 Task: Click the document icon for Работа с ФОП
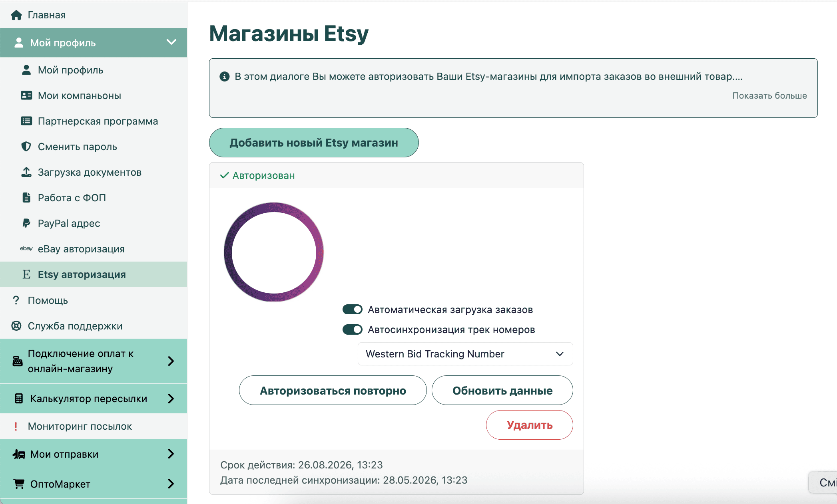(x=26, y=198)
